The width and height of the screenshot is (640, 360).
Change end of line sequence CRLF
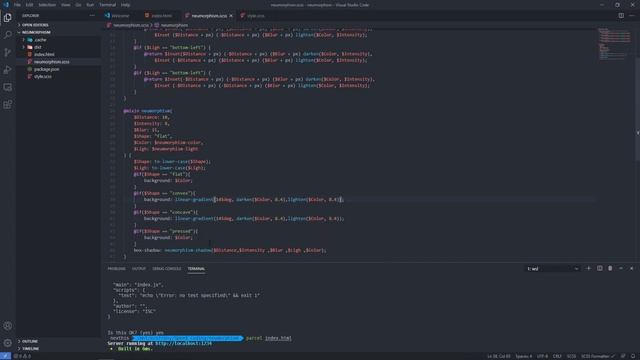click(x=557, y=356)
